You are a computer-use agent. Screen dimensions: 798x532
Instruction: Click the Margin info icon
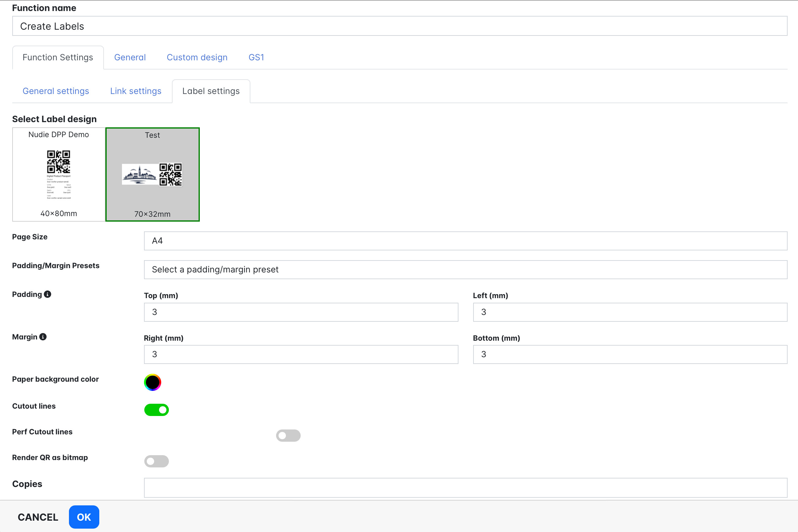coord(43,337)
